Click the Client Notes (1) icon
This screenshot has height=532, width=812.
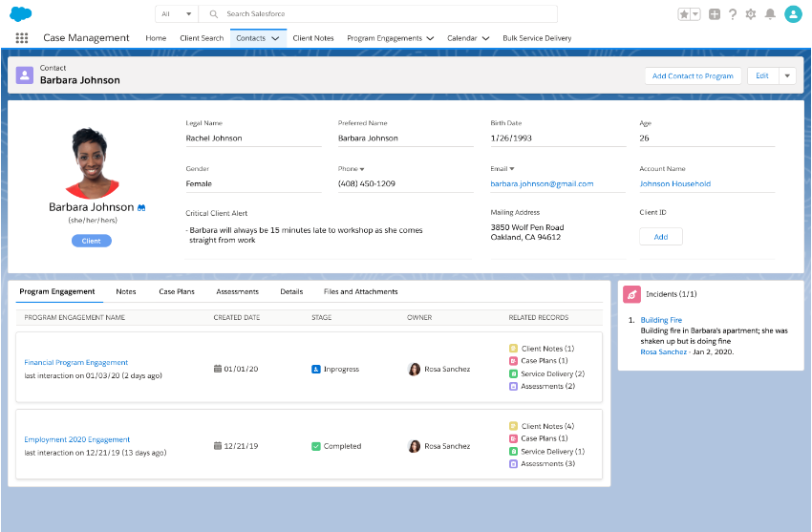(513, 349)
